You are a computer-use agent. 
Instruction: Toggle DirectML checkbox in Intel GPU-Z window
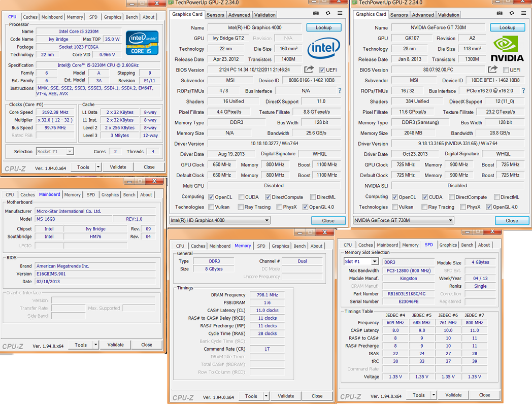[x=313, y=197]
